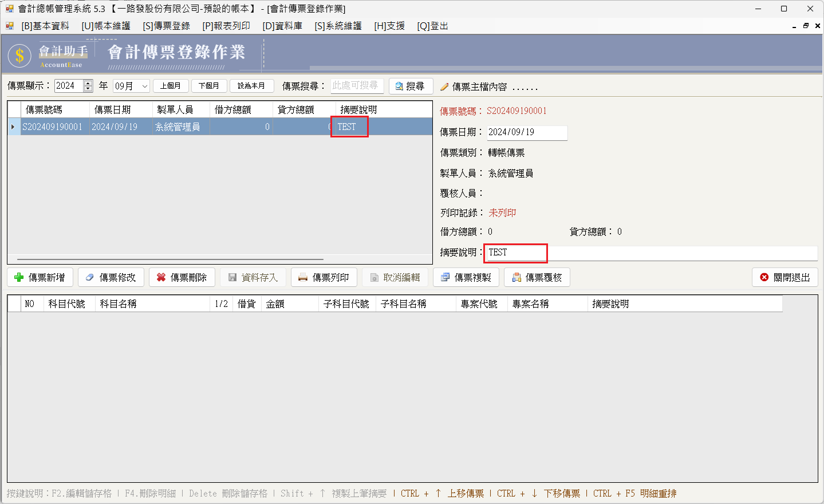824x504 pixels.
Task: Increment the year with the up stepper
Action: [x=87, y=82]
